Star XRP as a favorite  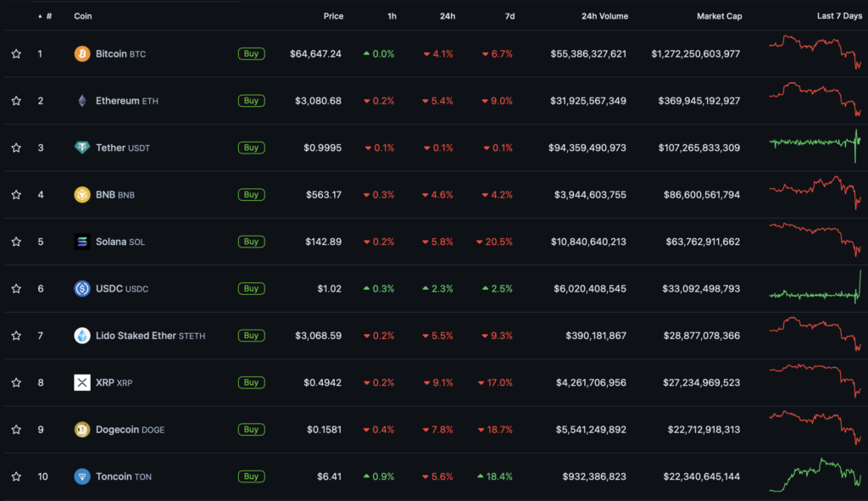(x=16, y=382)
